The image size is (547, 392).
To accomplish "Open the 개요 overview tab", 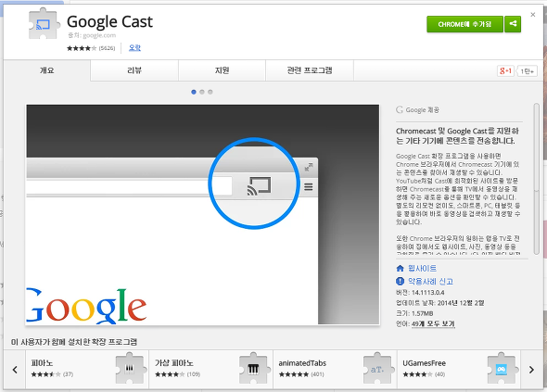I will coord(46,70).
